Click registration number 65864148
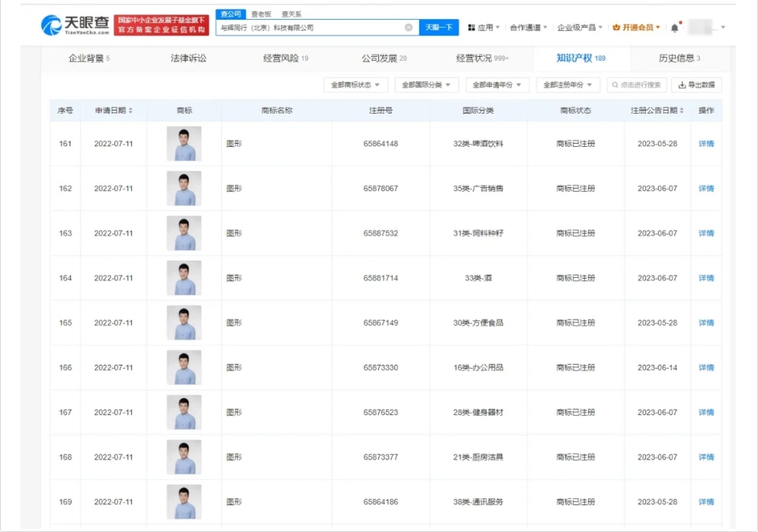Viewport: 758px width, 532px height. pyautogui.click(x=381, y=144)
